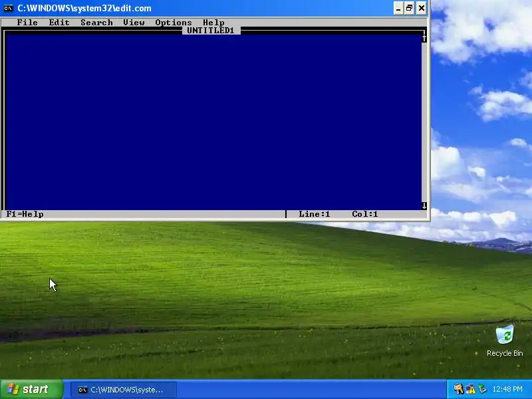Click the UNTITLED1 document title
This screenshot has width=532, height=399.
click(211, 30)
